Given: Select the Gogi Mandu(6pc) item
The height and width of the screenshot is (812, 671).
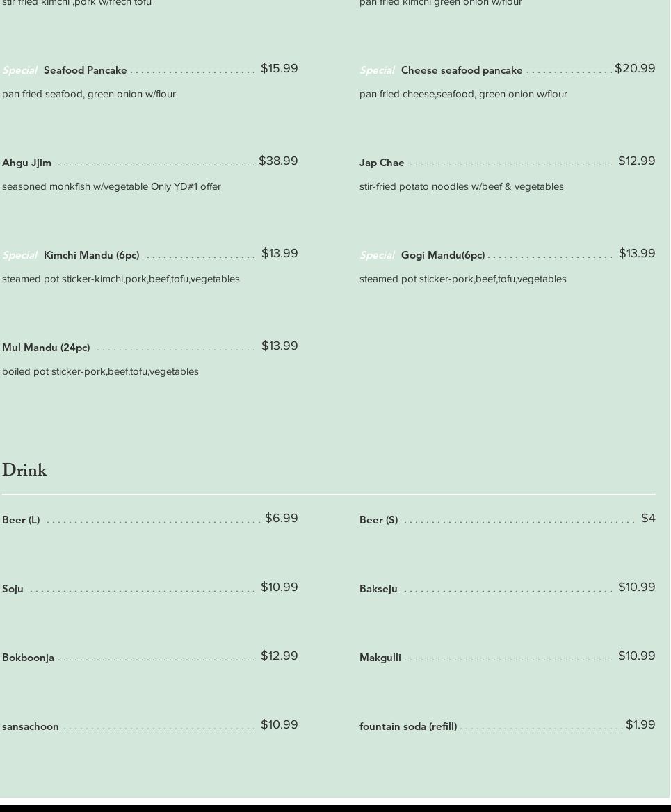Looking at the screenshot, I should tap(442, 255).
